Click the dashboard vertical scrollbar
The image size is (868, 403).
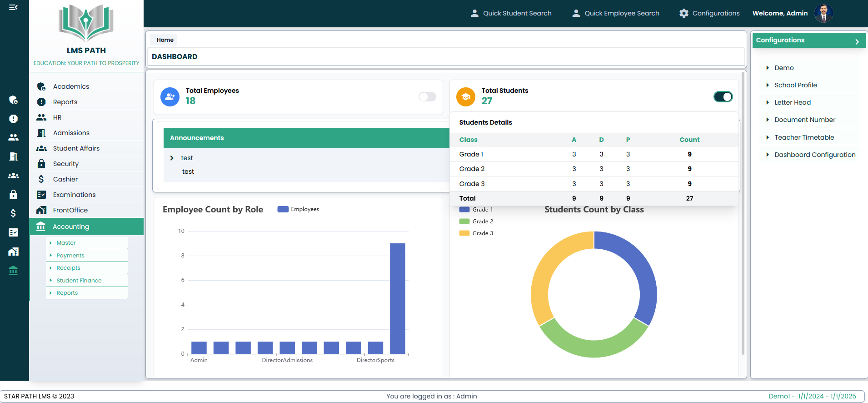click(743, 213)
